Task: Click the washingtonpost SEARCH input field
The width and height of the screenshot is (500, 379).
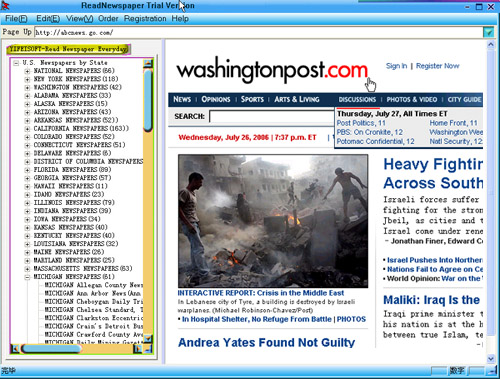Action: point(272,117)
